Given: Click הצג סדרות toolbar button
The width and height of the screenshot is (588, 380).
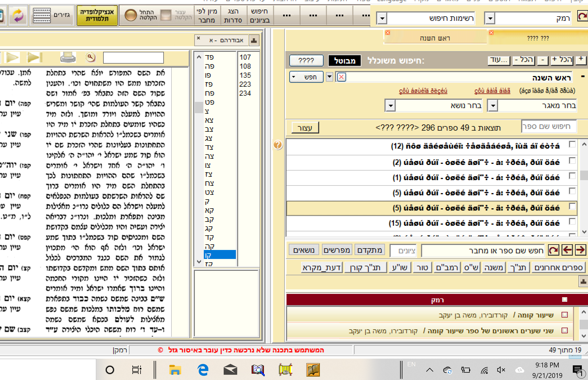Looking at the screenshot, I should coord(233,16).
